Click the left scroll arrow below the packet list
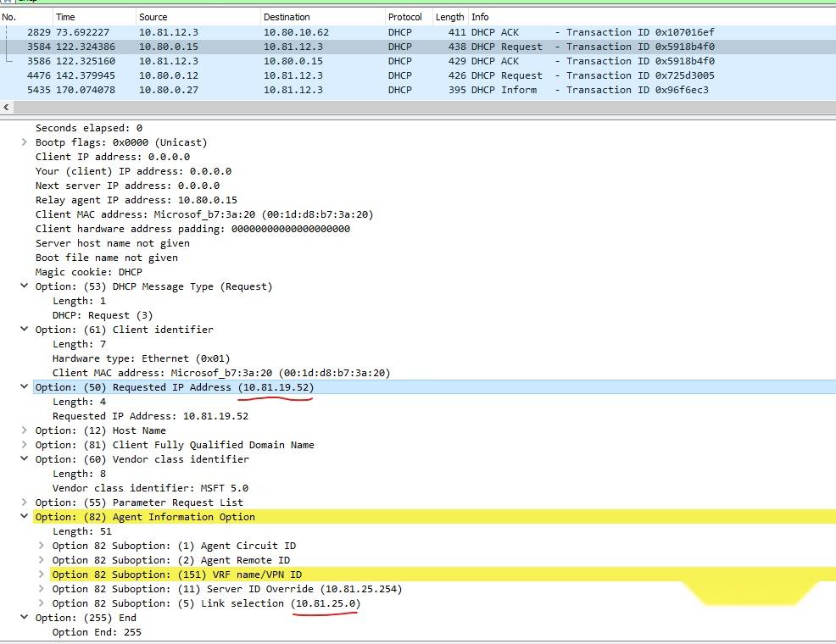 coord(6,107)
